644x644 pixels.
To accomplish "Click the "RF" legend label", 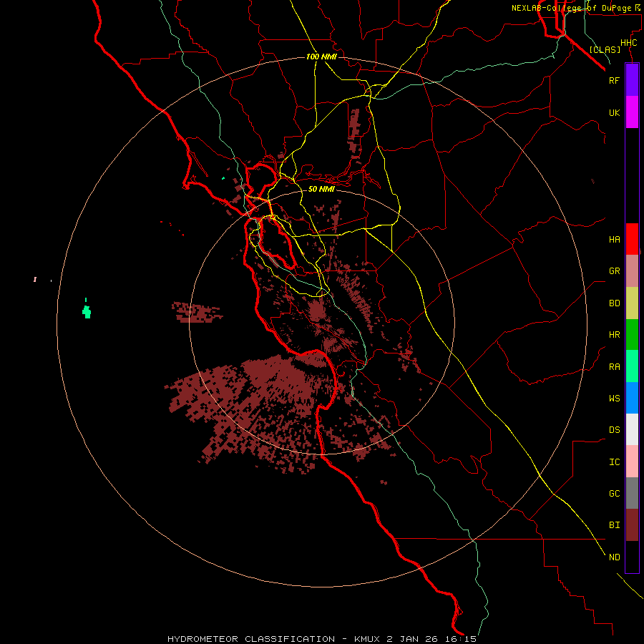I will [614, 80].
